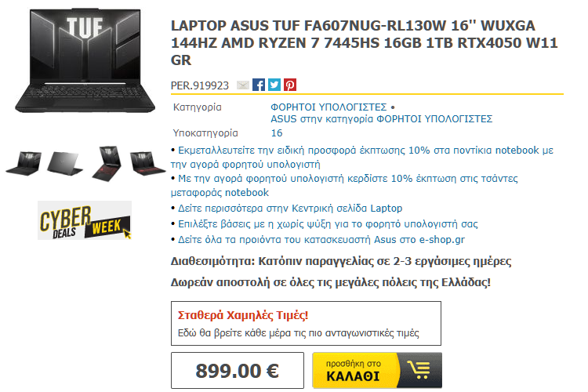588x392 pixels.
Task: Open ΦΟΡΗΤΟΙ ΥΠΟΛΟΓΙΣΤΕΣ category link
Action: coord(328,107)
